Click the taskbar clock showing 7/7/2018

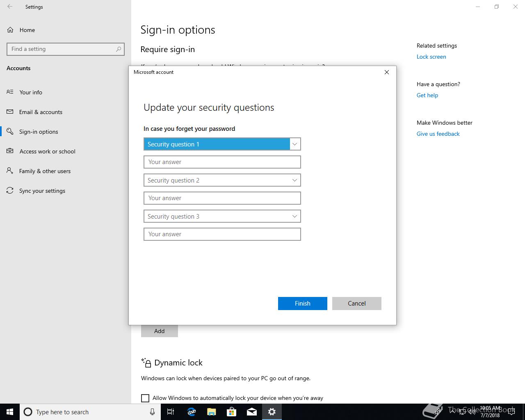[x=490, y=412]
